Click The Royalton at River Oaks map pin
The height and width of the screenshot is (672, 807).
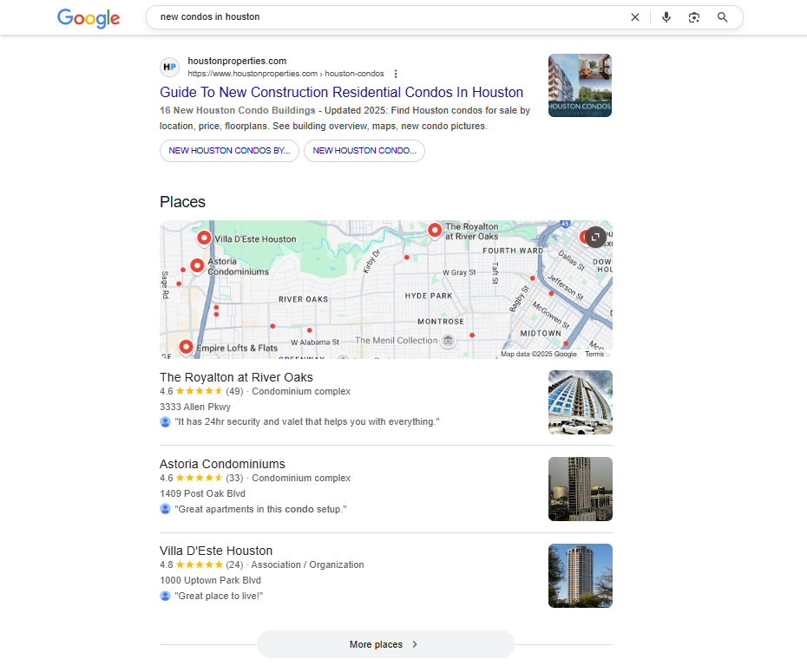pyautogui.click(x=435, y=231)
